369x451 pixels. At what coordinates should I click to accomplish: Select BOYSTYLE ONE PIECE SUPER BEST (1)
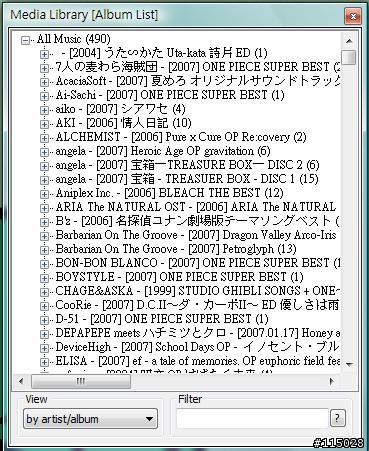[x=179, y=277]
